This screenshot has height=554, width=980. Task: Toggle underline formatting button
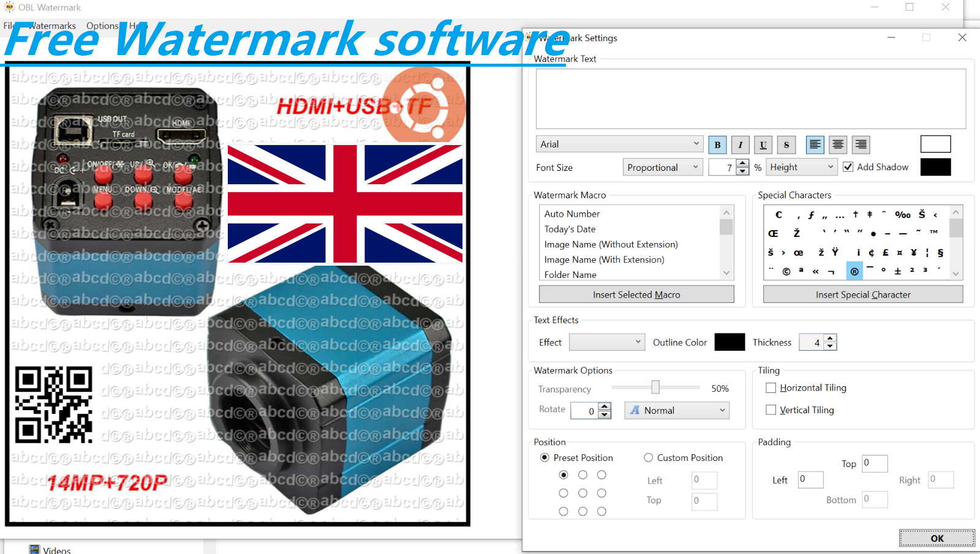click(763, 145)
